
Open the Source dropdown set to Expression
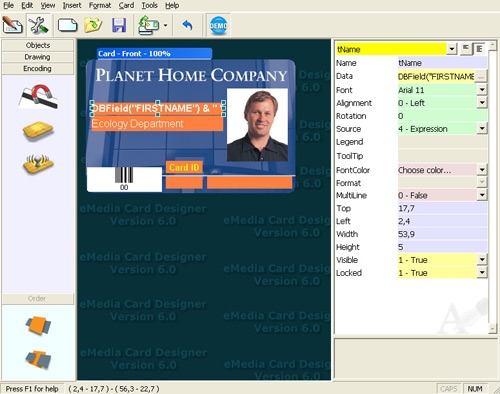pos(482,129)
